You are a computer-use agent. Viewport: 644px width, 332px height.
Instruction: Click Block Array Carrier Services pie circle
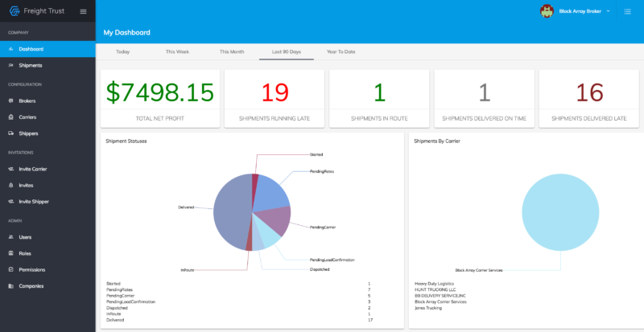pos(560,212)
